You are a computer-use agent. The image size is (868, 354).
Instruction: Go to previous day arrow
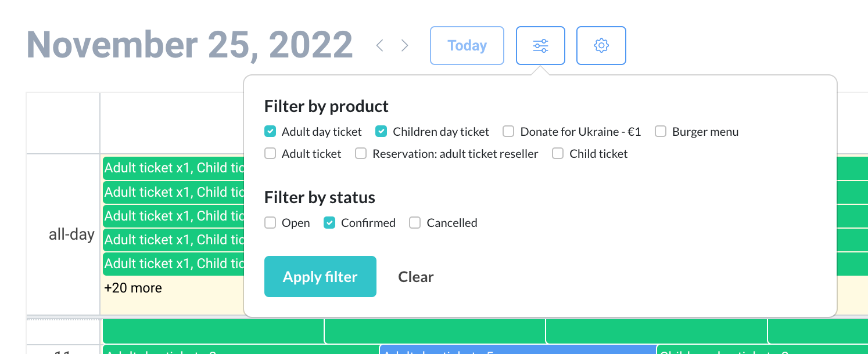[x=380, y=45]
